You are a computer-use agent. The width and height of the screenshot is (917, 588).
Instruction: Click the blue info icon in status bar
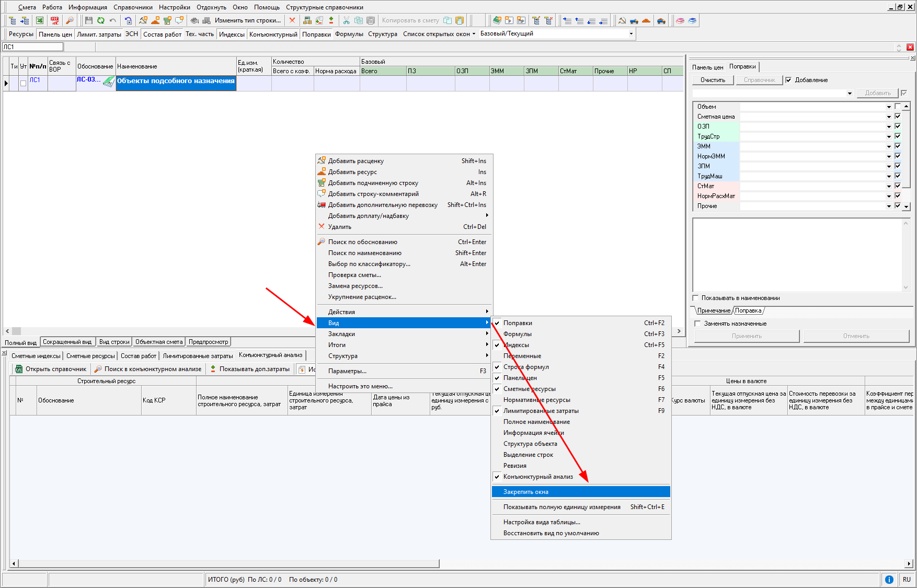[x=889, y=579]
